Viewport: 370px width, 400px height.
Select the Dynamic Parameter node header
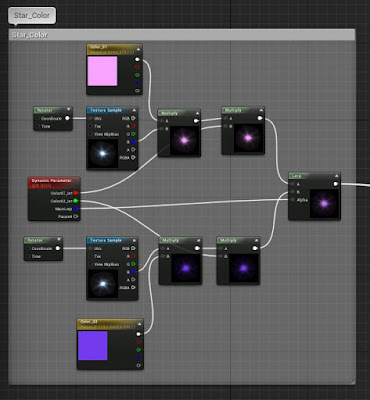pyautogui.click(x=54, y=183)
